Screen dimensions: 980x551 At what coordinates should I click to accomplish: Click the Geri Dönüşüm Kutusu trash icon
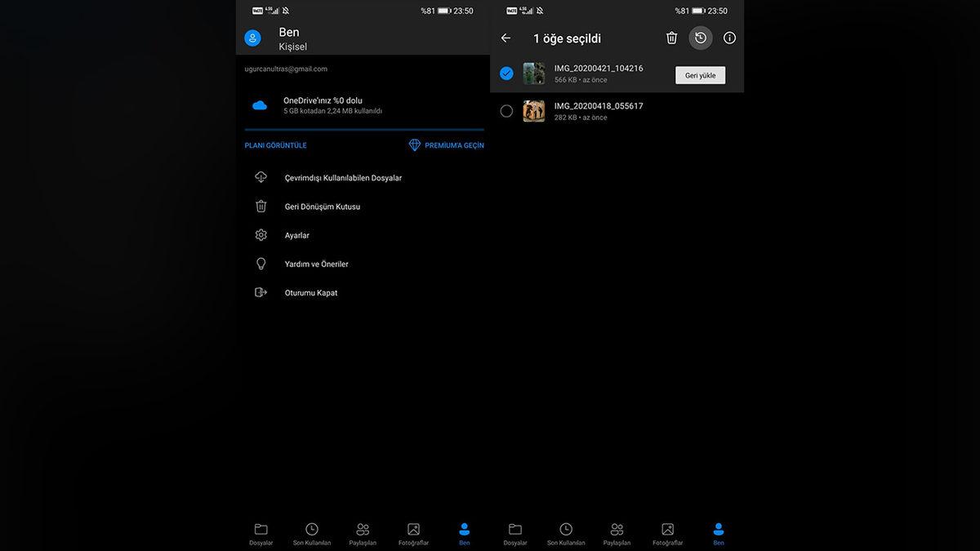pos(261,207)
